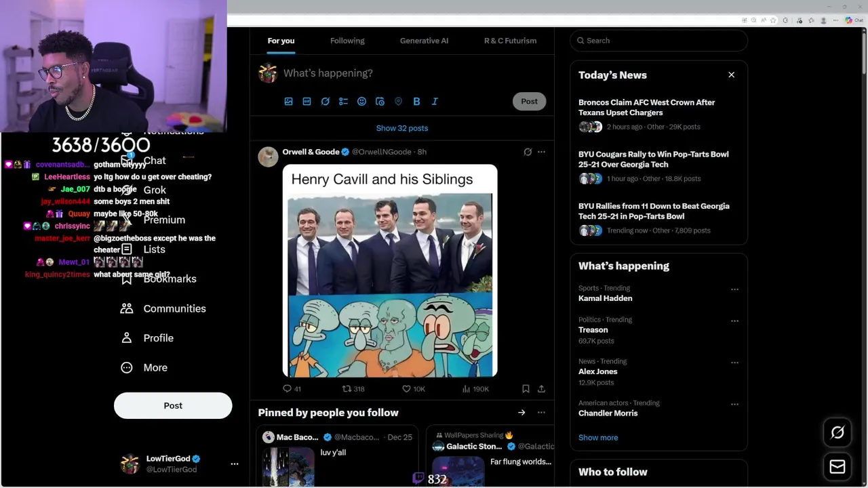Open BYU Cougars Rally Pop-Tarts Bowl story
The width and height of the screenshot is (868, 488).
(x=658, y=166)
